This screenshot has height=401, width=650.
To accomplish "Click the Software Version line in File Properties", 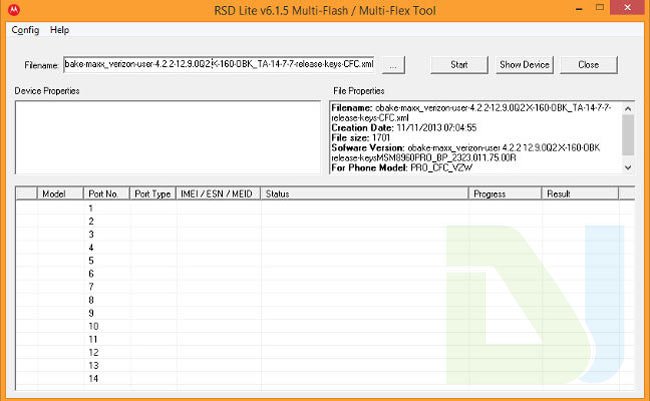I will (466, 153).
